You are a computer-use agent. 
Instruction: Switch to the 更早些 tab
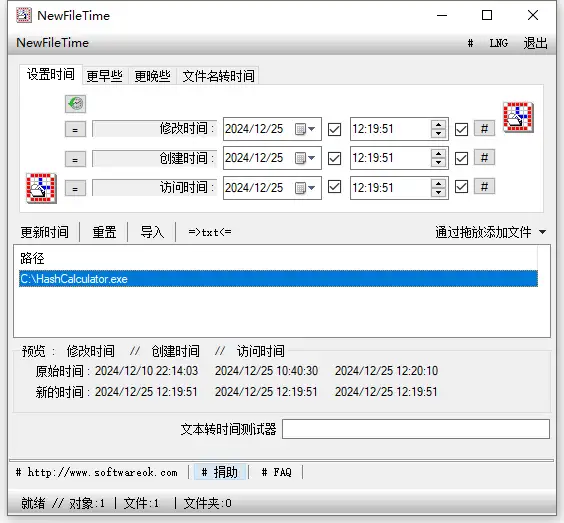[105, 76]
